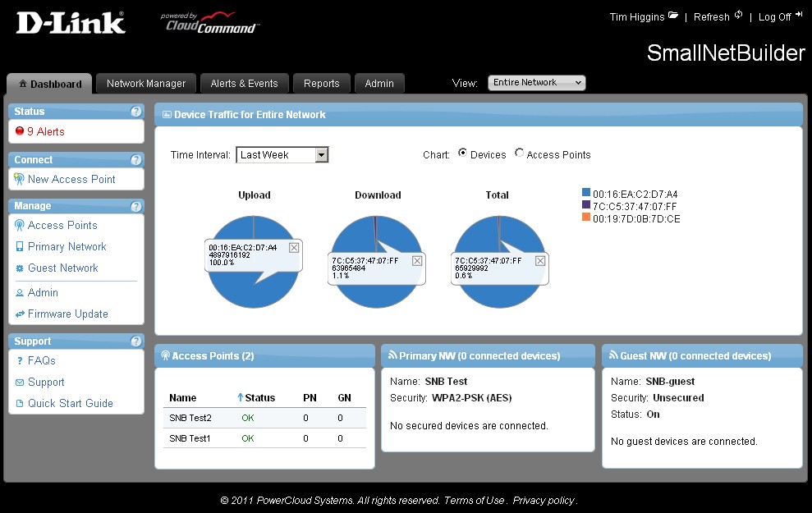Click the Name column header

pos(183,397)
